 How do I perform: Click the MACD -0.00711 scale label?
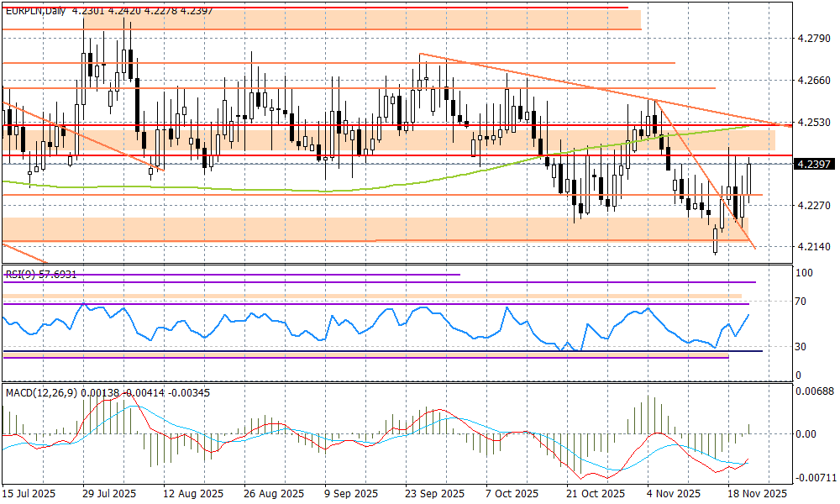point(811,477)
